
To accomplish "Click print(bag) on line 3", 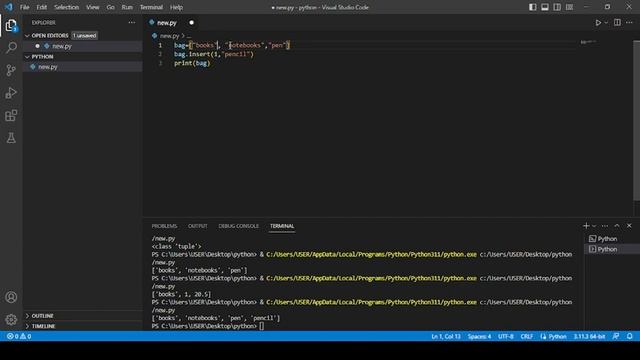I will click(x=192, y=63).
